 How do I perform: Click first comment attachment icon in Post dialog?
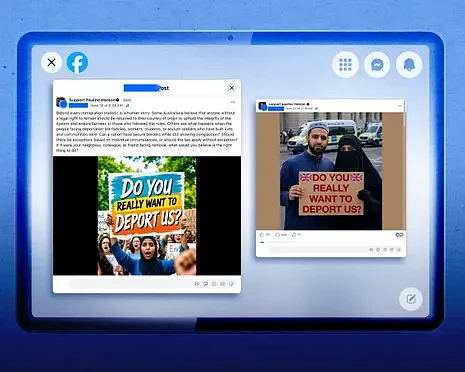(x=197, y=284)
